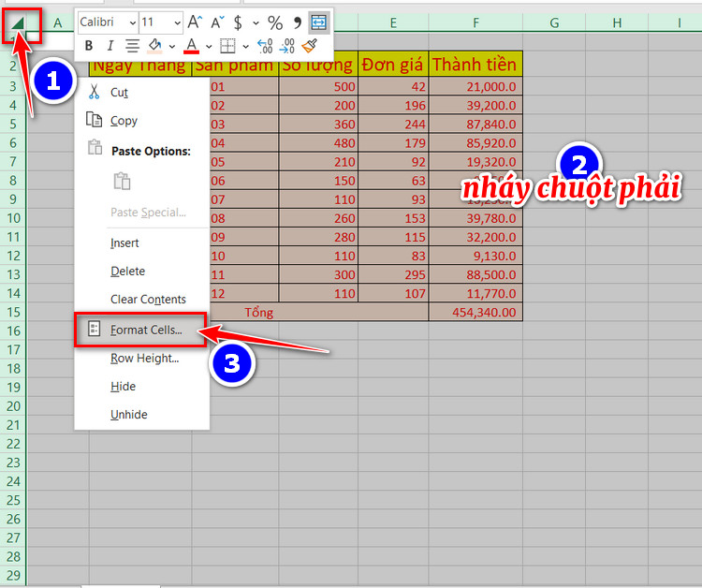Click Increase Decimal icon
The height and width of the screenshot is (588, 702).
pyautogui.click(x=265, y=46)
